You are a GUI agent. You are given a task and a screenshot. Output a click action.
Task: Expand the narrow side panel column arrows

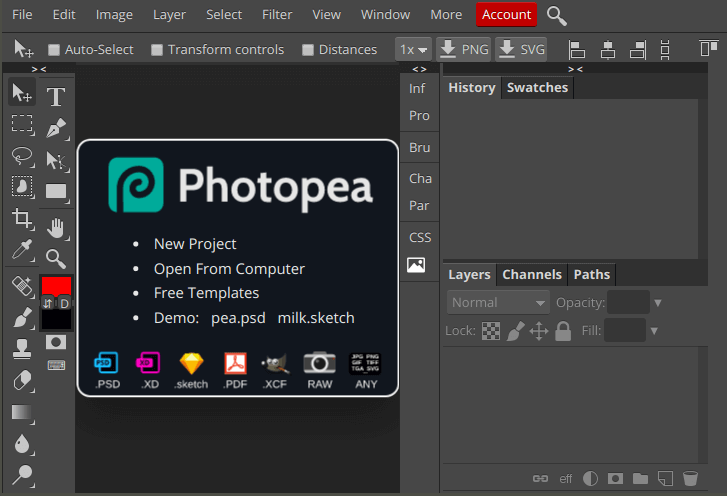tap(419, 69)
